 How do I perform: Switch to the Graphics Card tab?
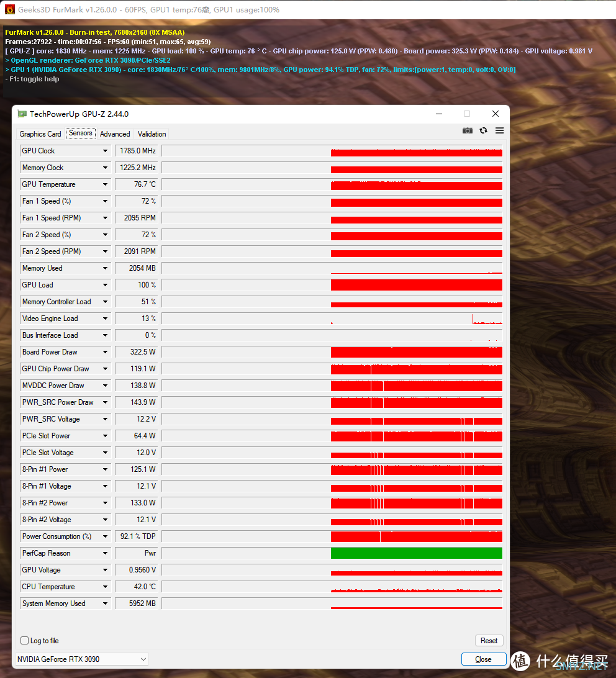tap(40, 134)
